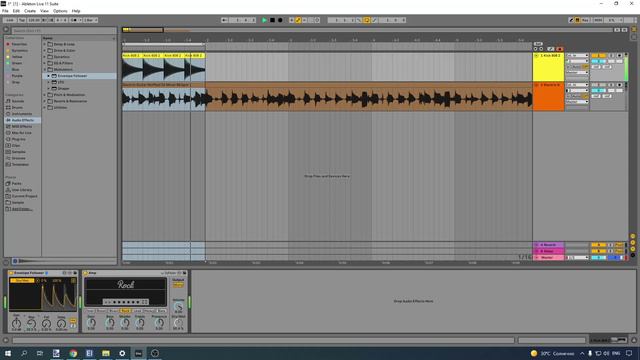The image size is (640, 360).
Task: Stop playback with the square Stop button
Action: (272, 20)
